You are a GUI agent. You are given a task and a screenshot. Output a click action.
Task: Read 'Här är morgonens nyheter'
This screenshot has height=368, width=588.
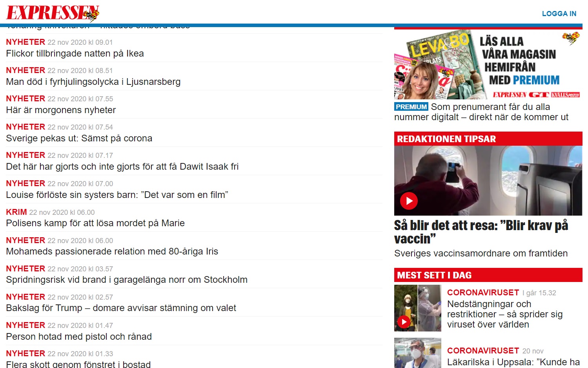(x=61, y=110)
